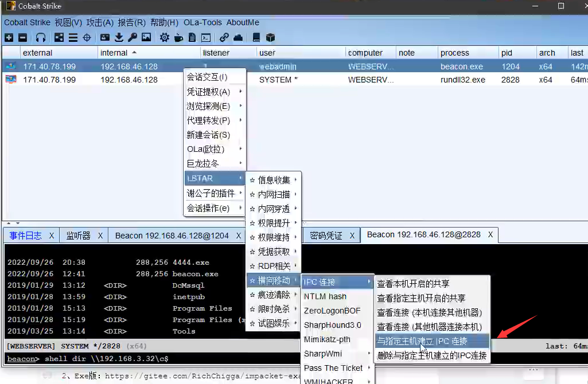The width and height of the screenshot is (588, 384).
Task: Expand the 信息收集 submenu
Action: point(274,180)
